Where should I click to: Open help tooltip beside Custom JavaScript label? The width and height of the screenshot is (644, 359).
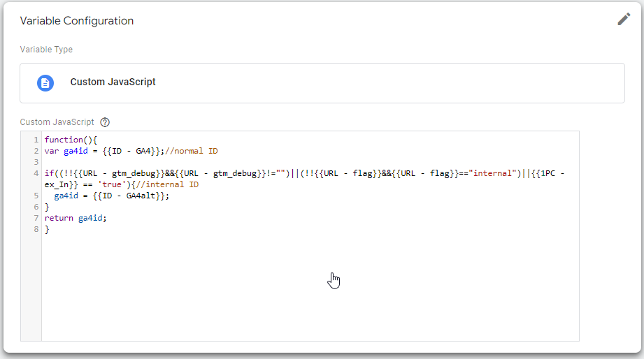[x=105, y=122]
